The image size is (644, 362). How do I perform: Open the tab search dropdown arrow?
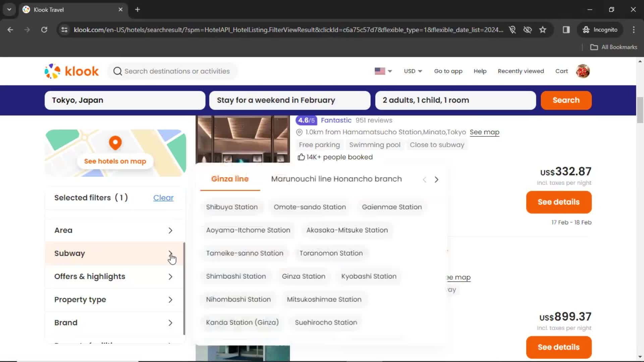(9, 9)
